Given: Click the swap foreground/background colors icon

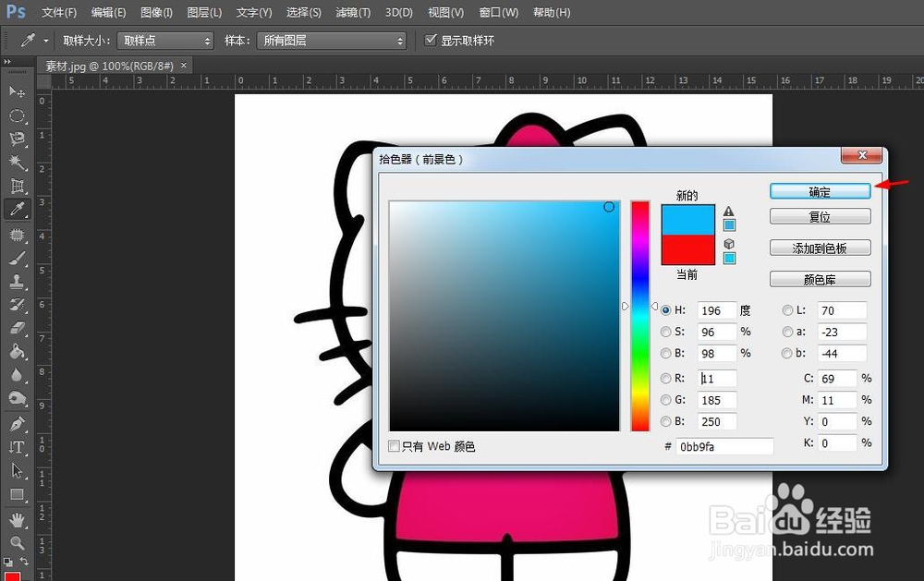Looking at the screenshot, I should click(25, 562).
